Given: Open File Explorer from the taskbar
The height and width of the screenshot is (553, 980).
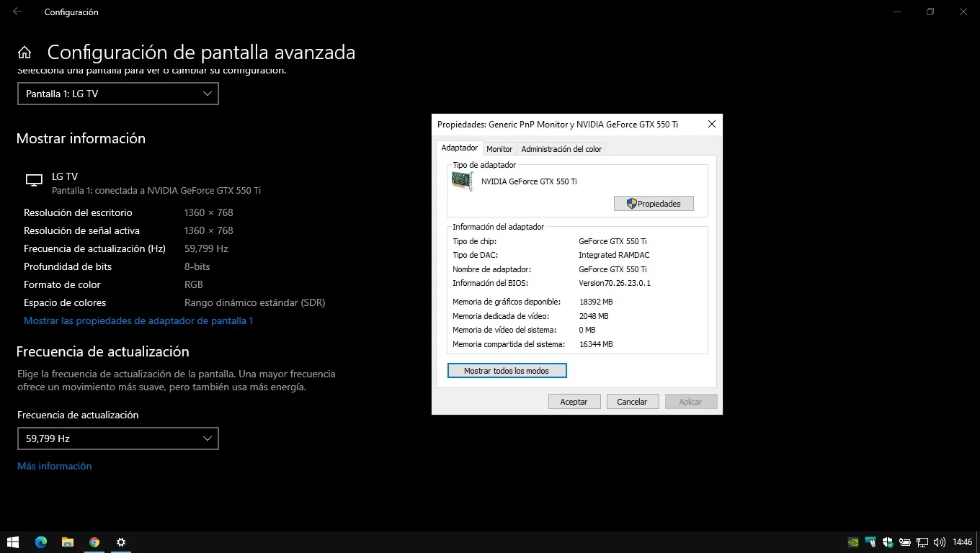Looking at the screenshot, I should pos(68,542).
